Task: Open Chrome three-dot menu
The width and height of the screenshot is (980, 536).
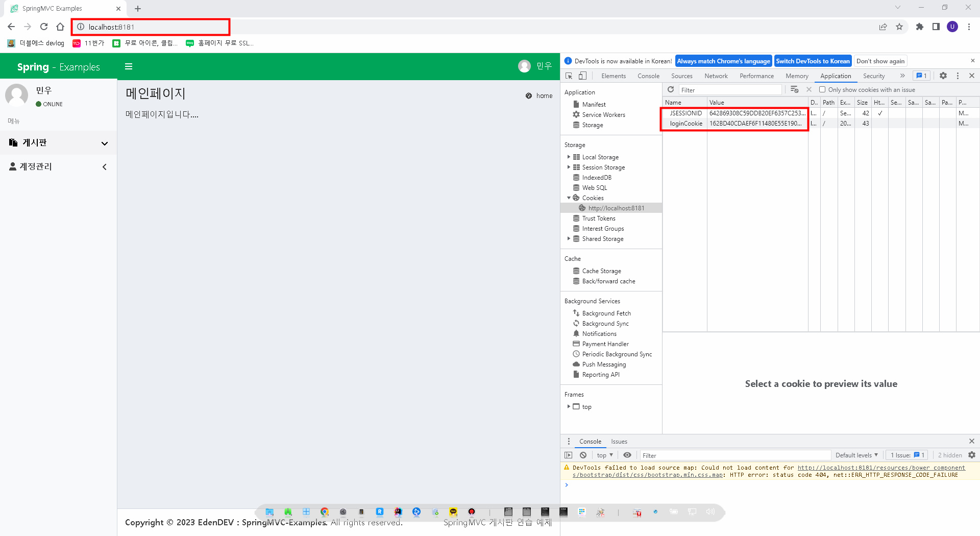Action: pos(969,27)
